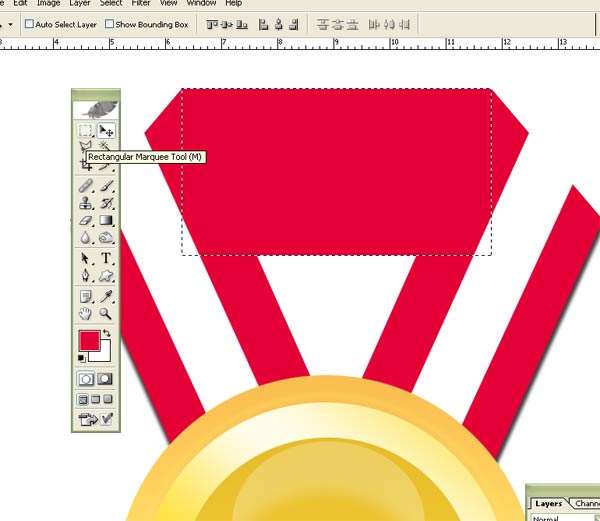
Task: Select the Eyedropper tool
Action: click(106, 297)
